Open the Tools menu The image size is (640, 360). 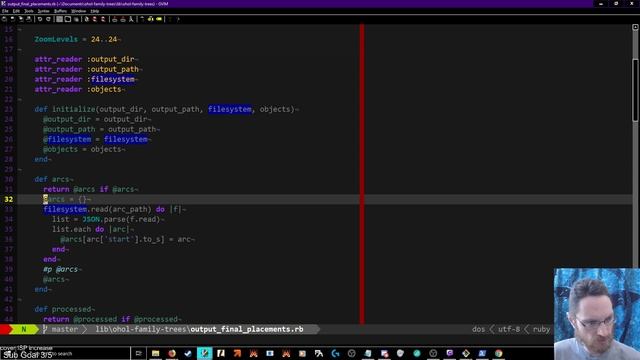coord(29,11)
